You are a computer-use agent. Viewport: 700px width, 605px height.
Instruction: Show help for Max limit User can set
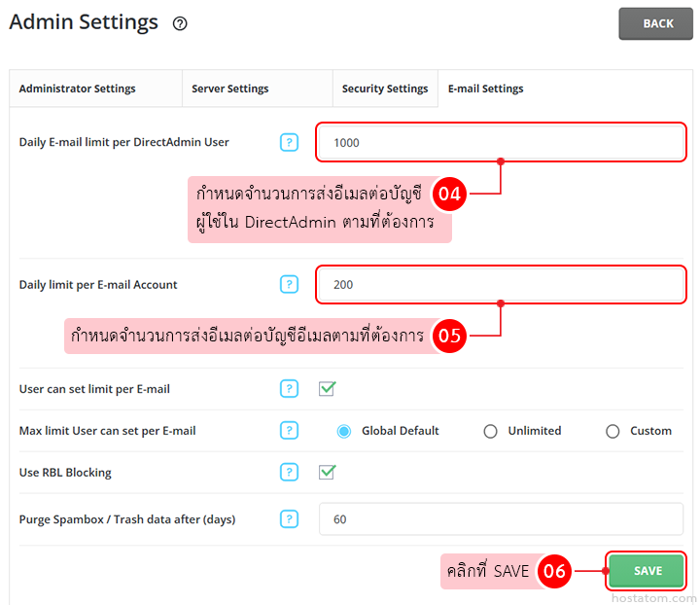289,431
